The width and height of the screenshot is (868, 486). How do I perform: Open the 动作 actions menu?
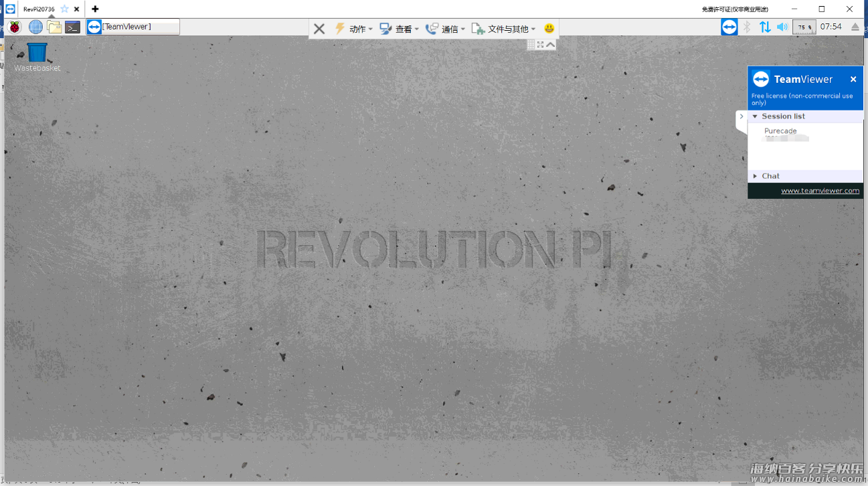353,29
